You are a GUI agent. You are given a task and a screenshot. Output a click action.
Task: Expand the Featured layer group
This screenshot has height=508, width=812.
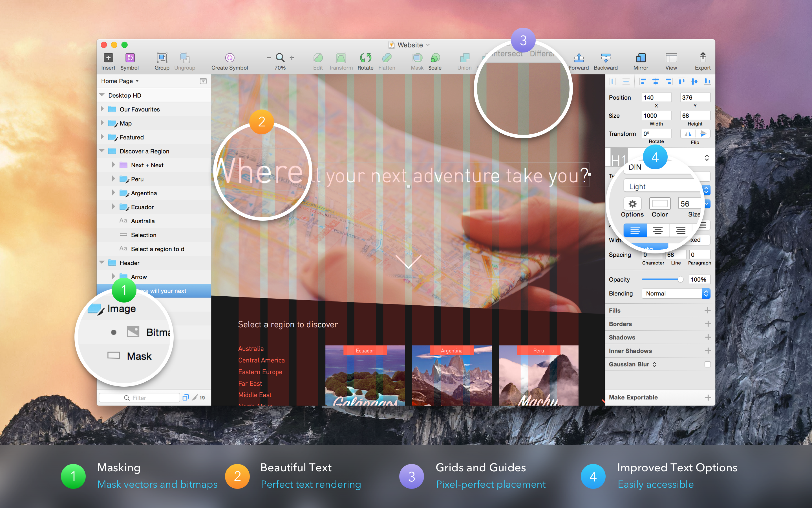102,137
